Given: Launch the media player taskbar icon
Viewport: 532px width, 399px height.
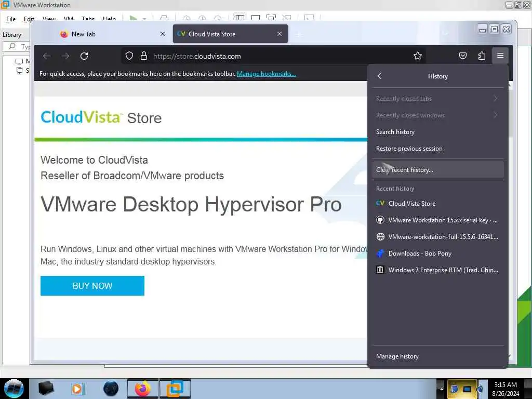Looking at the screenshot, I should click(77, 389).
